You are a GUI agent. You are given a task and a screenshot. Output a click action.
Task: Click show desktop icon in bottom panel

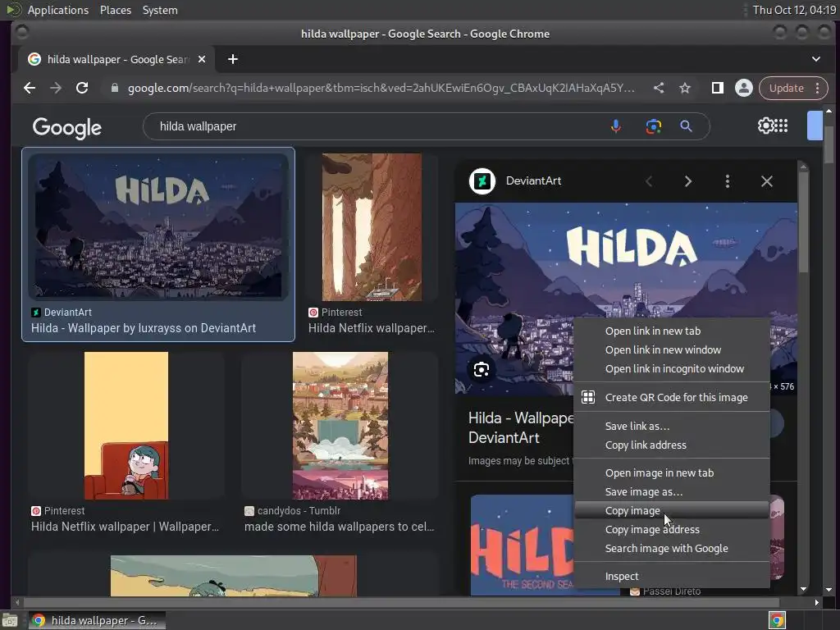(10, 620)
